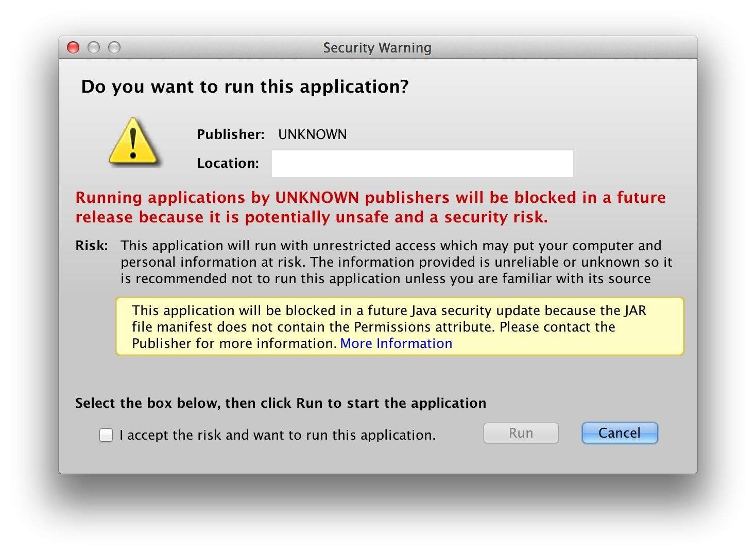Click the yellow warning triangle icon
This screenshot has width=756, height=555.
pyautogui.click(x=133, y=142)
